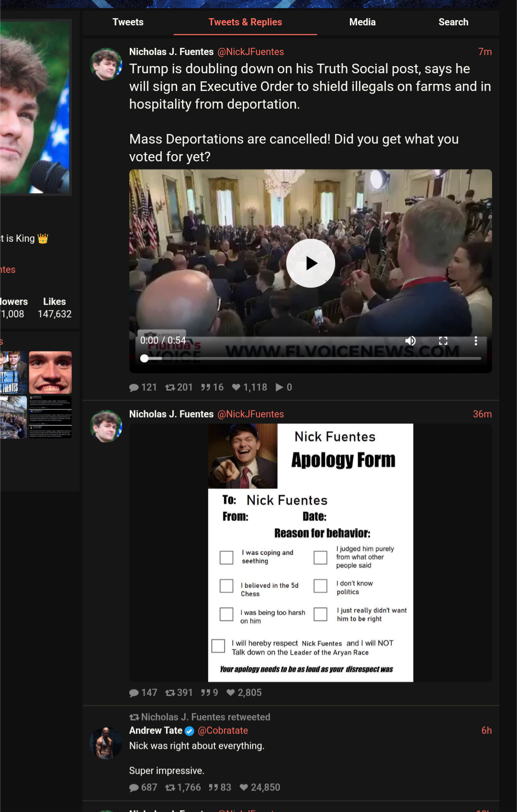Quote the 7m tweet showing 16 quotes
The width and height of the screenshot is (517, 812).
pyautogui.click(x=212, y=387)
